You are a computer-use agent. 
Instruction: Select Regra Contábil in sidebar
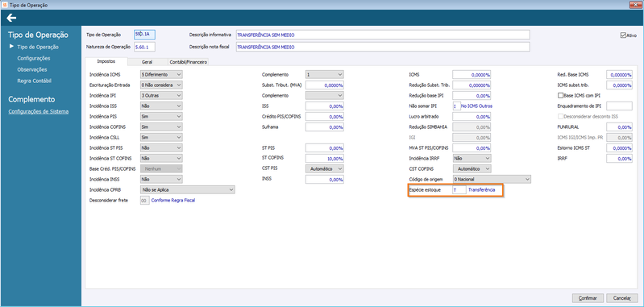pos(35,81)
